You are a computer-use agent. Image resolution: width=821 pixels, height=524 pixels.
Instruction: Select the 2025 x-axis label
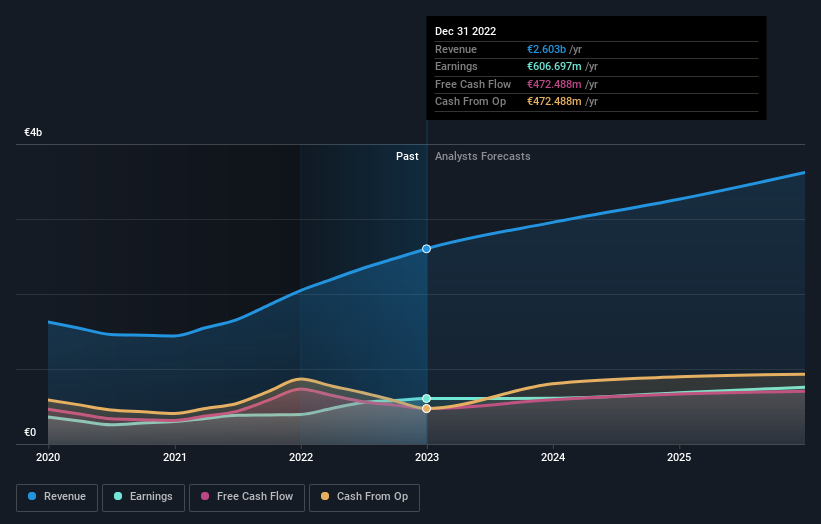tap(679, 457)
